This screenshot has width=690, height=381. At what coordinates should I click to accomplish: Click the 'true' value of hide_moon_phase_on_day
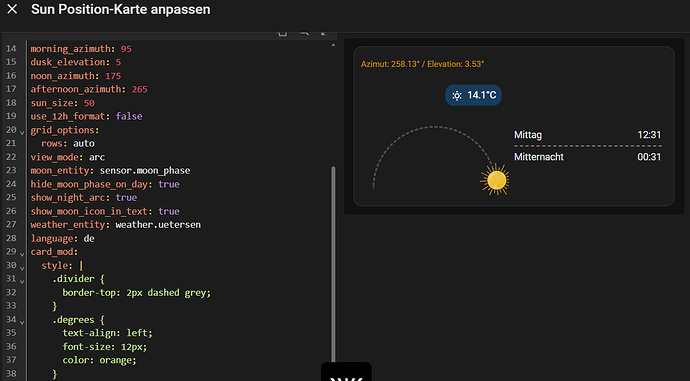point(169,184)
